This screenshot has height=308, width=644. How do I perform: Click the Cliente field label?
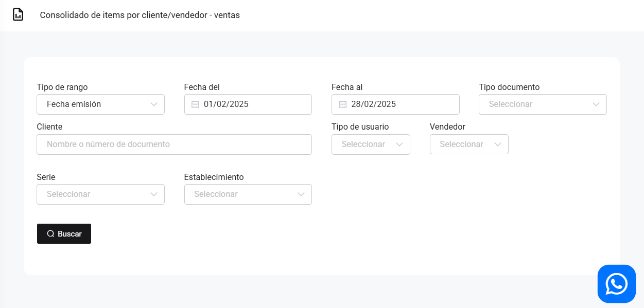49,126
